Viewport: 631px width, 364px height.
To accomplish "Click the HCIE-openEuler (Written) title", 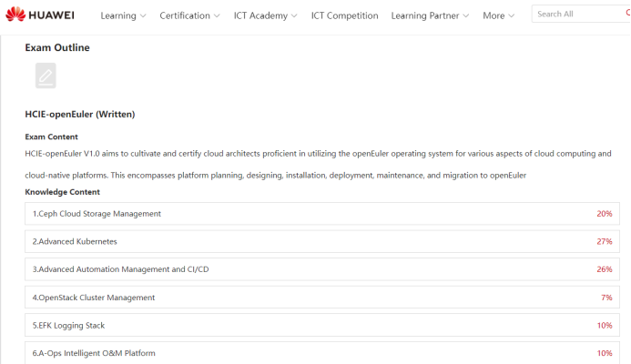I will [80, 115].
